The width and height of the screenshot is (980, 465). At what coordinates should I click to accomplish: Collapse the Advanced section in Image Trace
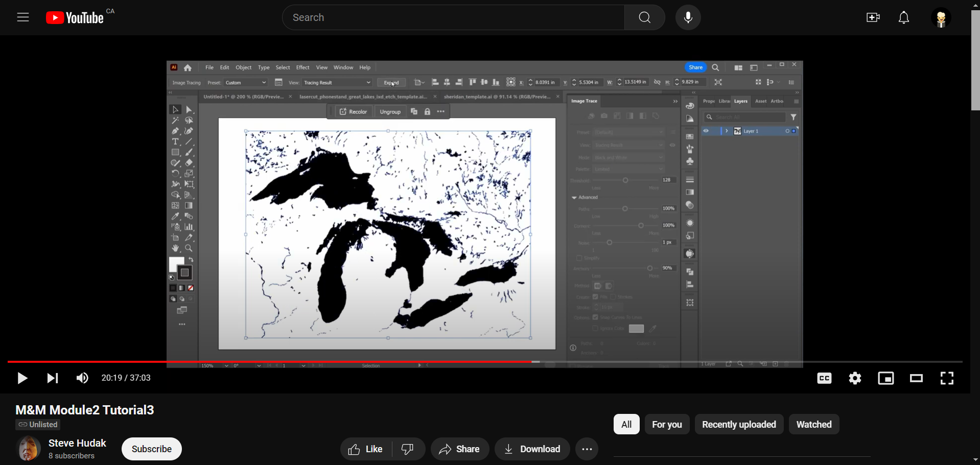pyautogui.click(x=575, y=197)
